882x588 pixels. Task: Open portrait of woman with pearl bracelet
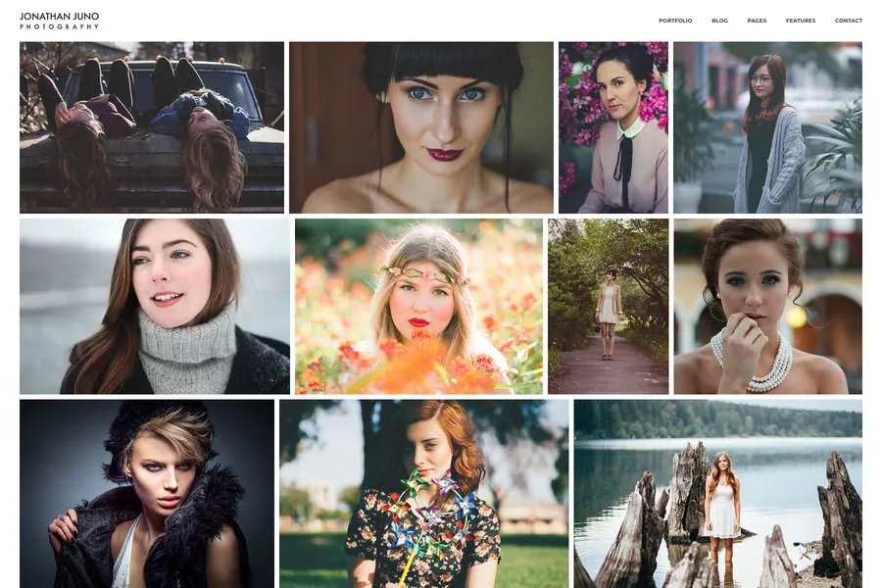pos(767,306)
